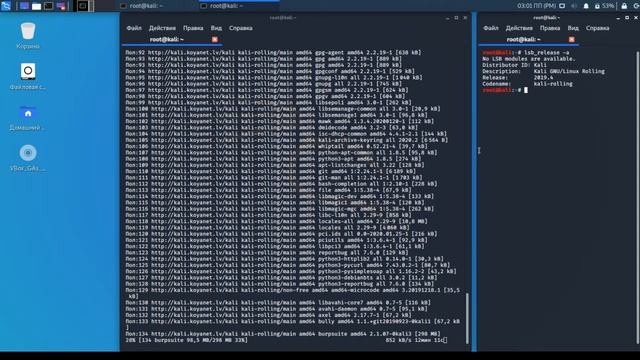Close the tab in right terminal
Screen dimensions: 640x360
[x=571, y=40]
